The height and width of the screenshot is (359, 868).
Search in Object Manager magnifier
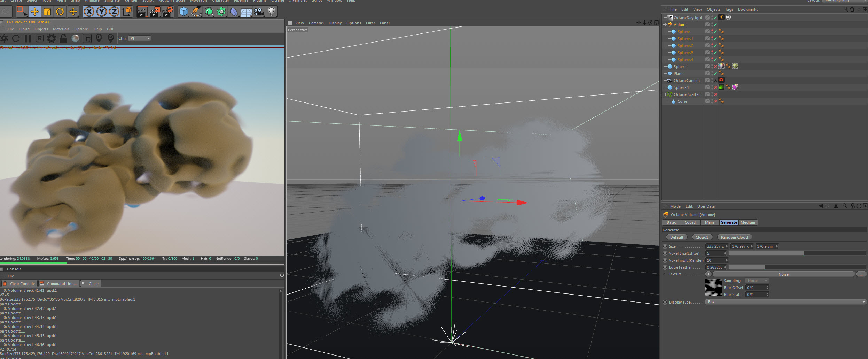pos(846,9)
